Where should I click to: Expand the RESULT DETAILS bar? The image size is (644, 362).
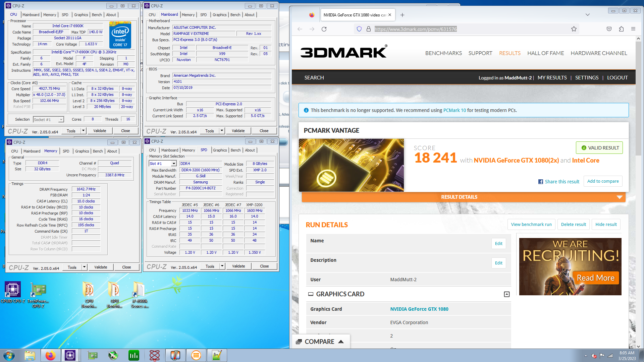click(x=464, y=197)
